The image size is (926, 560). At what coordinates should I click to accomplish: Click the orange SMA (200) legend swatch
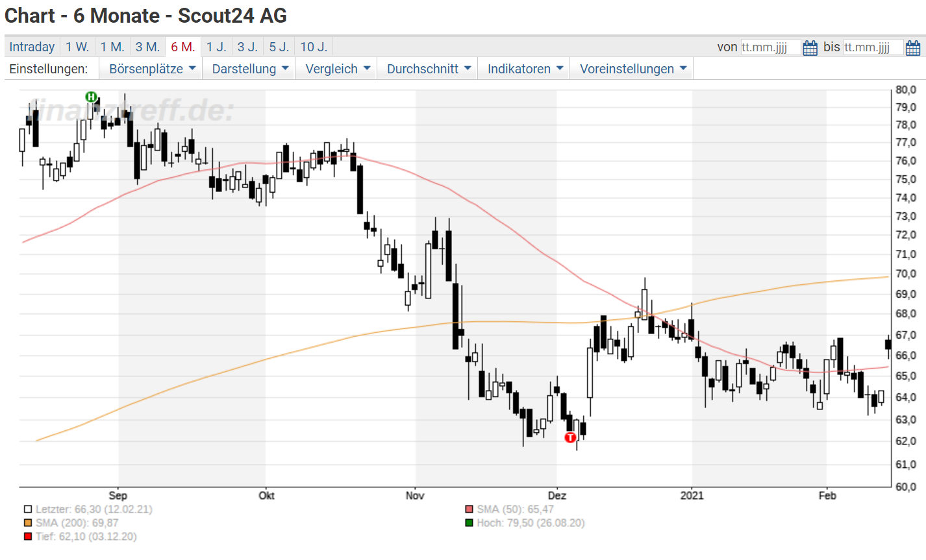point(28,523)
